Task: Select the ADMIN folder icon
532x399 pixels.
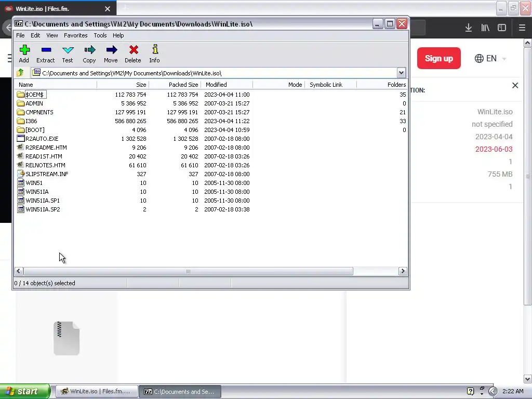Action: pos(20,103)
